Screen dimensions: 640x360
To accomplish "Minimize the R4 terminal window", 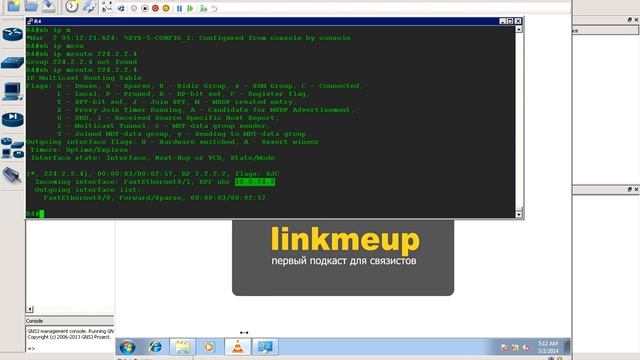I will coord(503,21).
